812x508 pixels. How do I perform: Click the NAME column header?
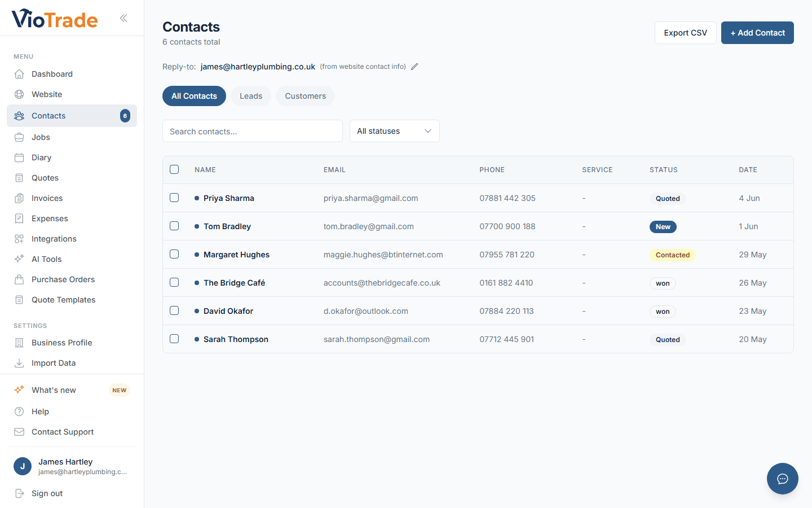[205, 170]
